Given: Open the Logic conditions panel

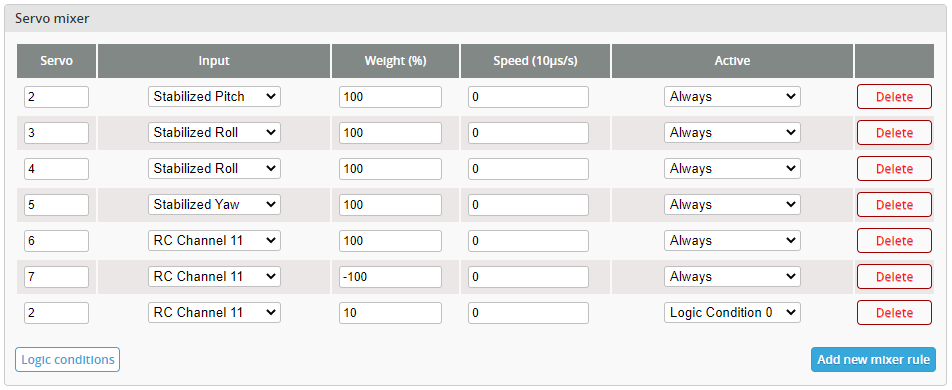Looking at the screenshot, I should tap(67, 360).
